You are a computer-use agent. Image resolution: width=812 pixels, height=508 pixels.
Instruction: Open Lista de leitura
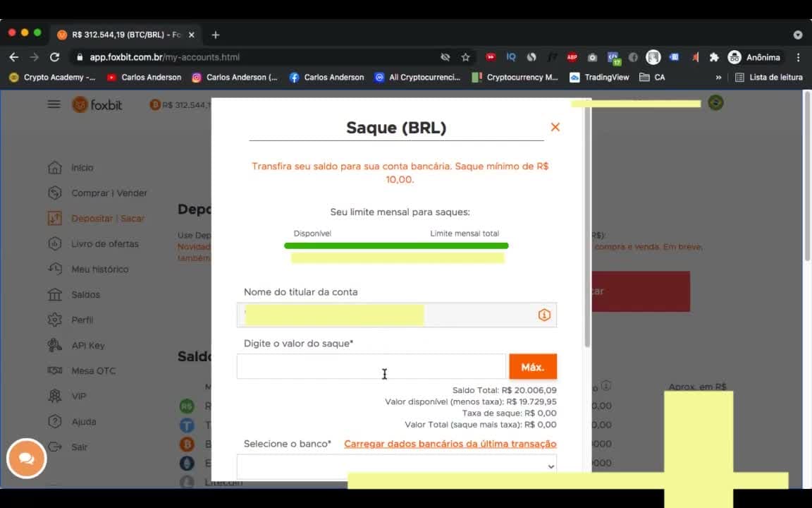click(769, 77)
